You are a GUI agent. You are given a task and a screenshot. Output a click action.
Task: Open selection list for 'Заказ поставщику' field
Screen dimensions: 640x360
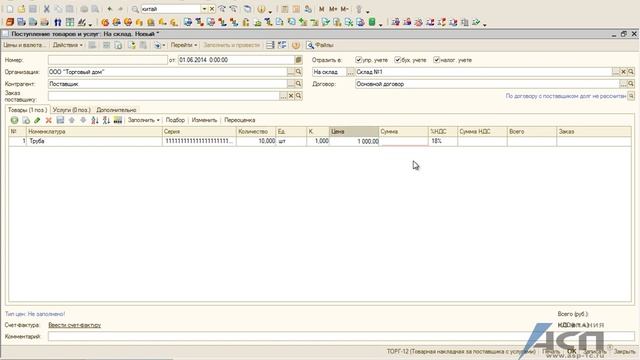pos(283,96)
